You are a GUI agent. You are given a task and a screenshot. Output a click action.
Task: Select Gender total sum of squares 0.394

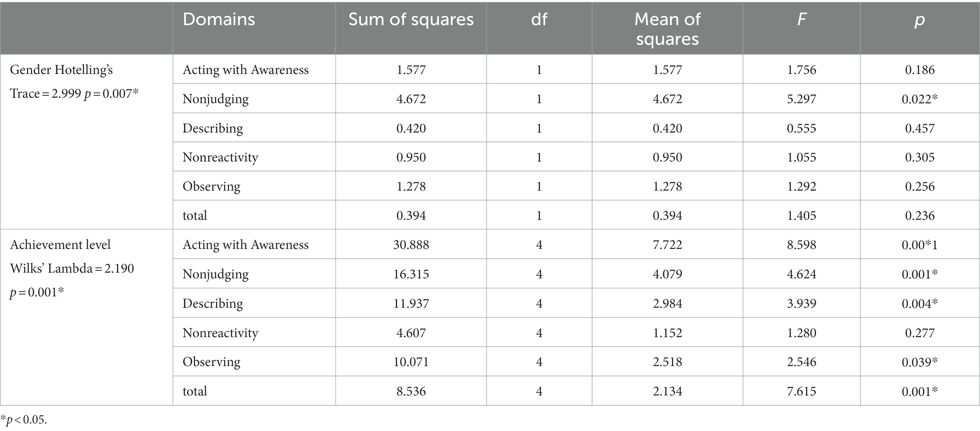pos(411,215)
